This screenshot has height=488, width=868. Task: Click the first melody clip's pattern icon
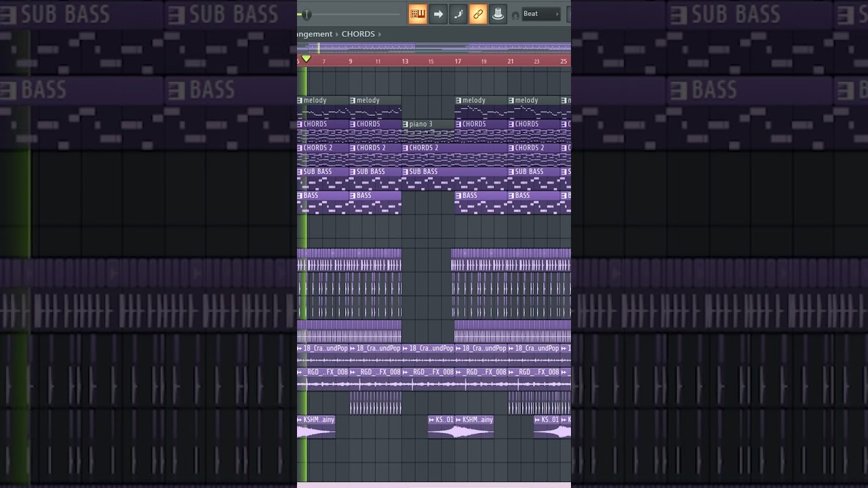click(x=300, y=101)
